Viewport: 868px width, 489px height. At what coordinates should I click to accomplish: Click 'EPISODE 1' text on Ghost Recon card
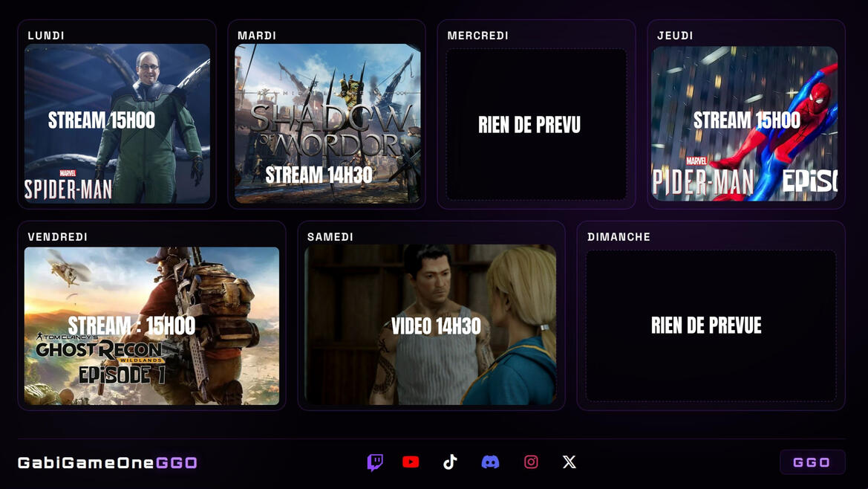tap(122, 375)
